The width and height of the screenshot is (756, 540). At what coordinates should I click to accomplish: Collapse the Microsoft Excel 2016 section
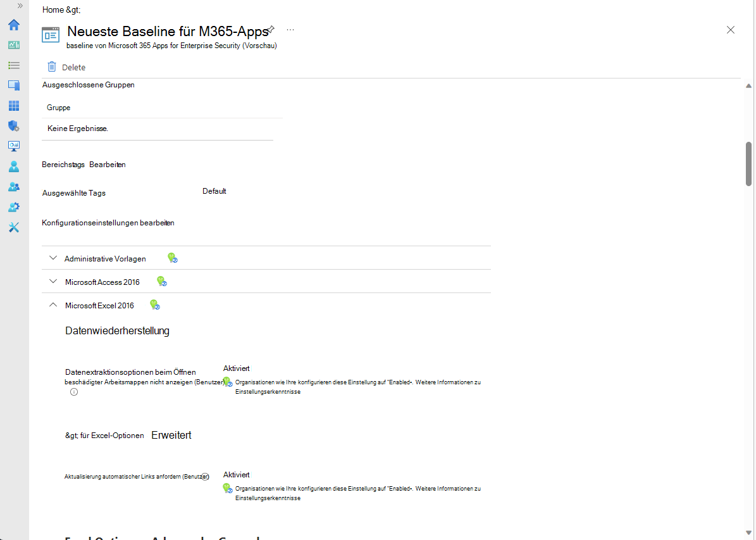tap(53, 305)
